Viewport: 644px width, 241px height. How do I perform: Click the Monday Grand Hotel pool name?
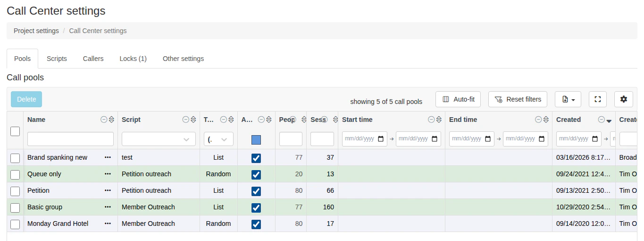point(58,224)
